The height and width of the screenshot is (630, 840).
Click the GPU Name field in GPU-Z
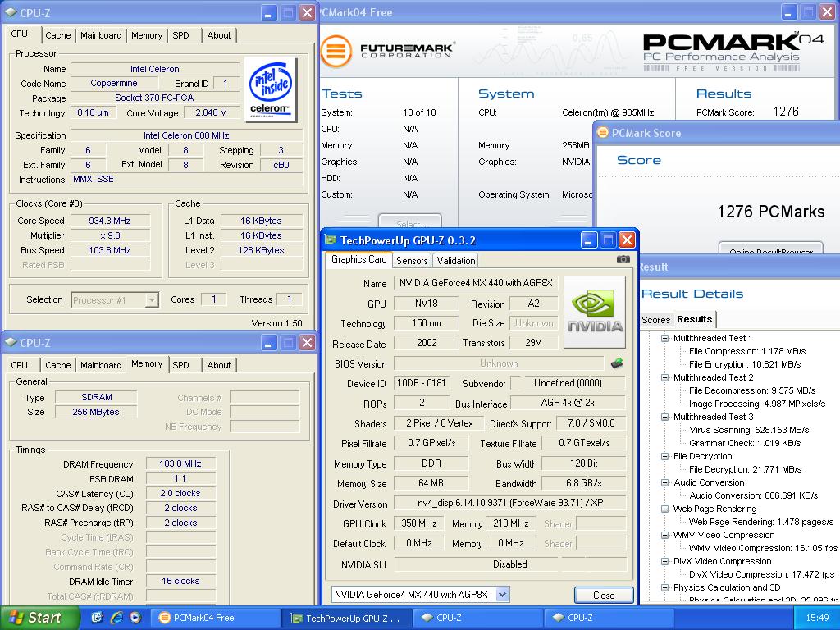(476, 283)
